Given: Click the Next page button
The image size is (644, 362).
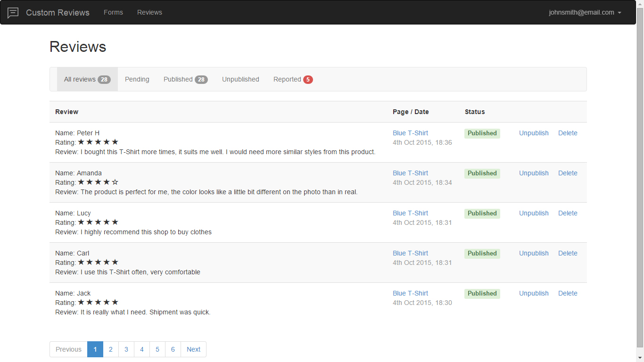Looking at the screenshot, I should pyautogui.click(x=193, y=349).
